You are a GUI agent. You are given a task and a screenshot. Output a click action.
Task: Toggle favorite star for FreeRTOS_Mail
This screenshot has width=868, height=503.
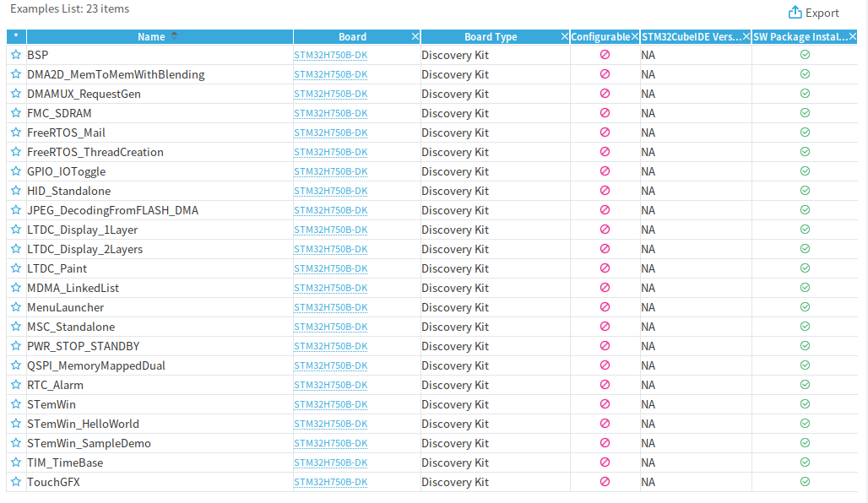point(16,133)
